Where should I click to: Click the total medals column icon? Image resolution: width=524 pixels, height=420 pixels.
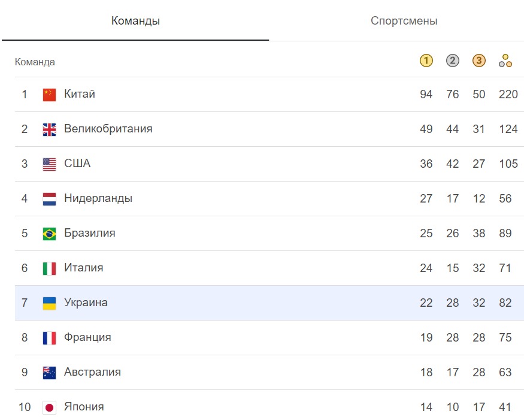click(505, 61)
